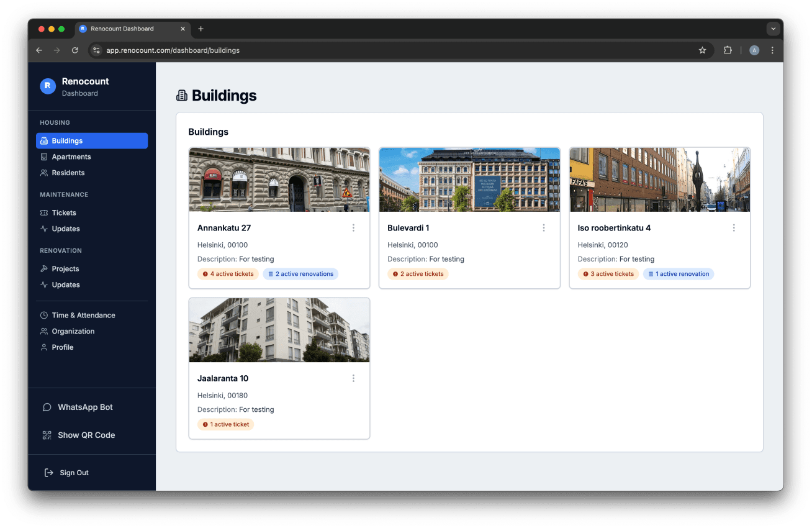
Task: Open the options menu for Jaalaranta 10
Action: click(x=353, y=378)
